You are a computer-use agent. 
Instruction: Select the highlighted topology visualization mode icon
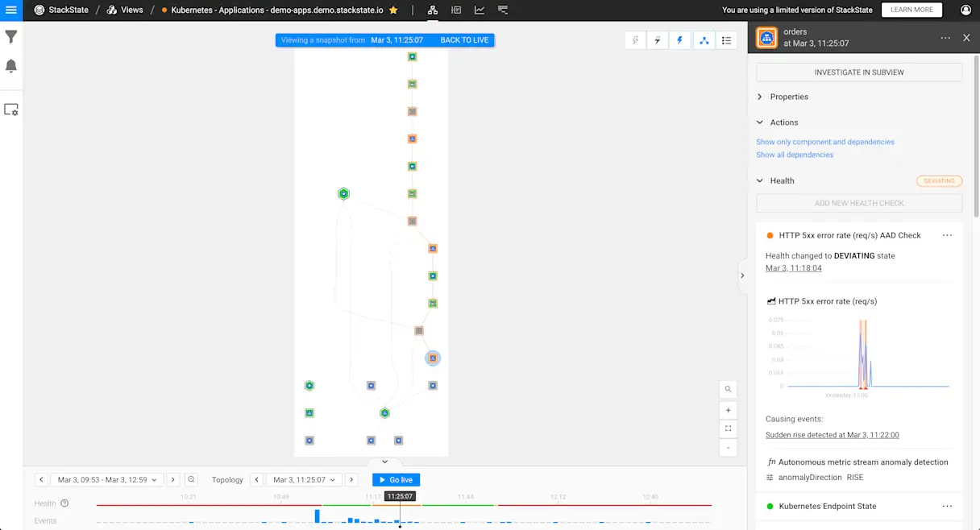[x=704, y=39]
